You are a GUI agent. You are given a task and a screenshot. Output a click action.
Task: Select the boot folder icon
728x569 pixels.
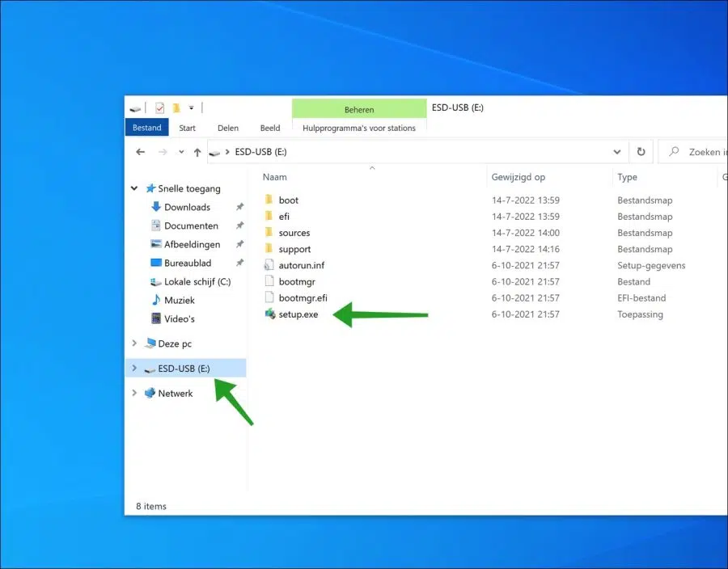coord(269,200)
